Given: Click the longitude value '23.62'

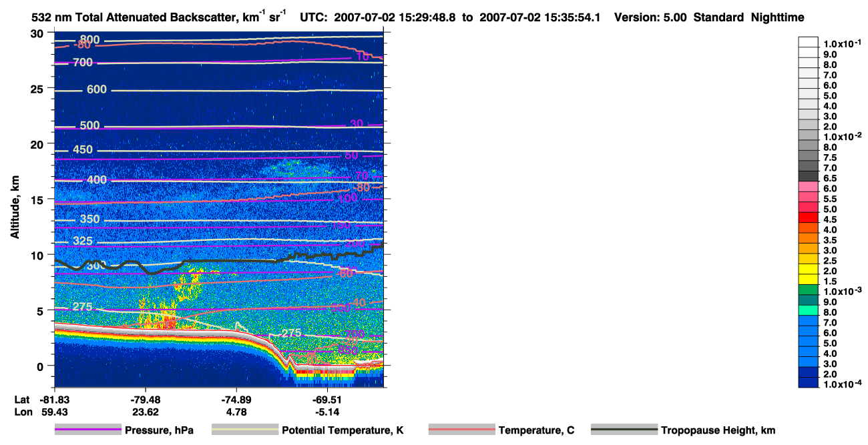Looking at the screenshot, I should [145, 412].
